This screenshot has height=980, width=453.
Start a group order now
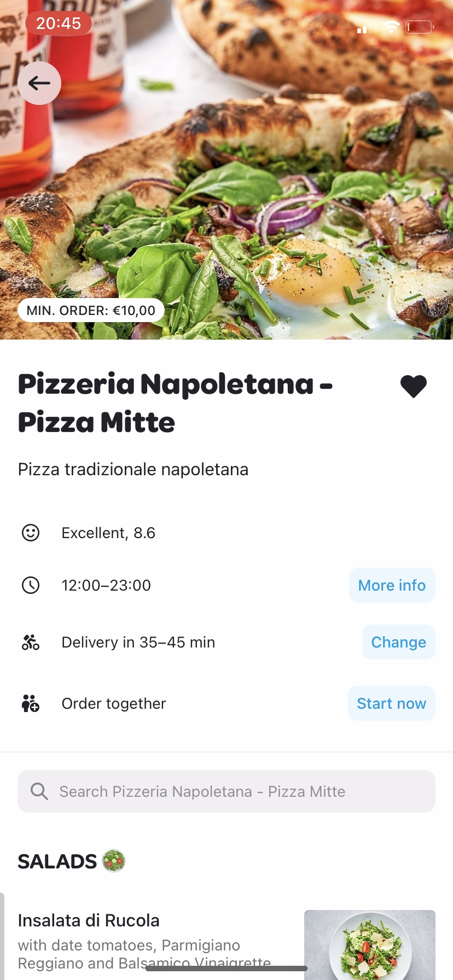click(x=391, y=703)
